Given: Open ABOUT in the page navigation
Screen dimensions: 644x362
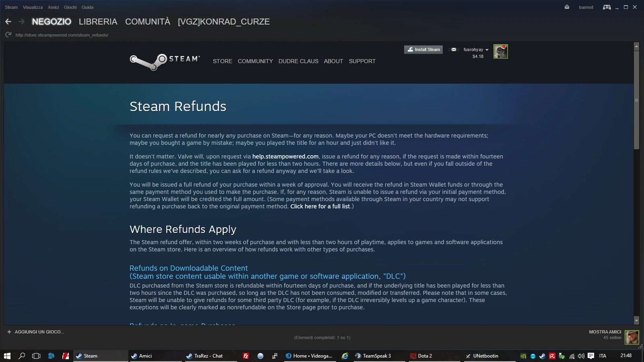Looking at the screenshot, I should [x=333, y=61].
